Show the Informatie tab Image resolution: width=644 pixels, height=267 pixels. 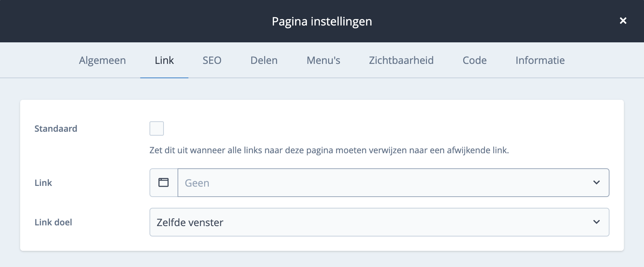point(540,60)
